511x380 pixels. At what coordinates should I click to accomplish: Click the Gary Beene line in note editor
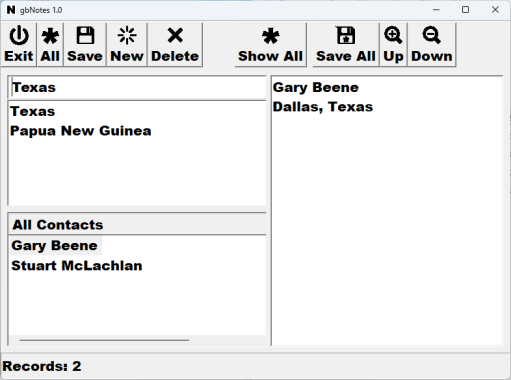pos(316,88)
